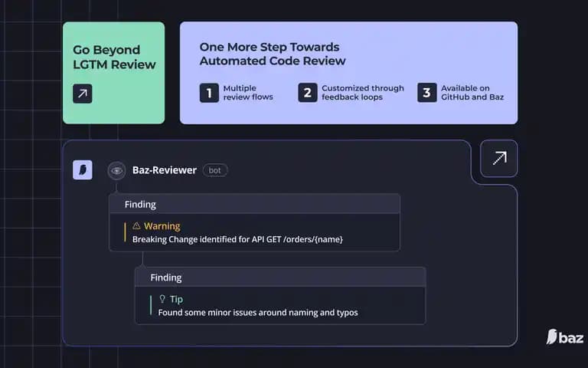The width and height of the screenshot is (588, 368).
Task: Click 'One More Step Towards Automated Code Review' heading
Action: point(273,54)
